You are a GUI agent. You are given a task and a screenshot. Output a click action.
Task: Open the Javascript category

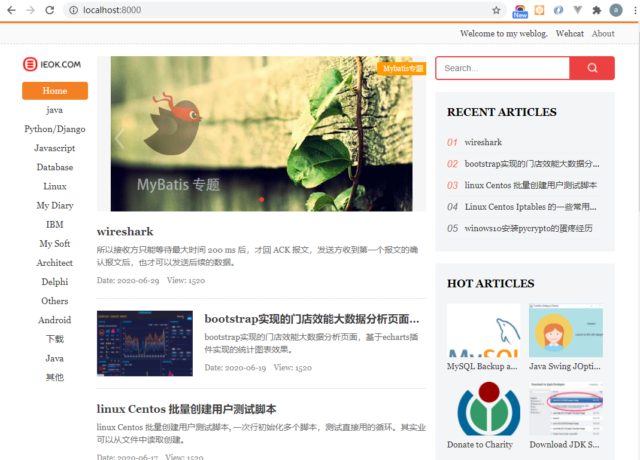[x=55, y=148]
